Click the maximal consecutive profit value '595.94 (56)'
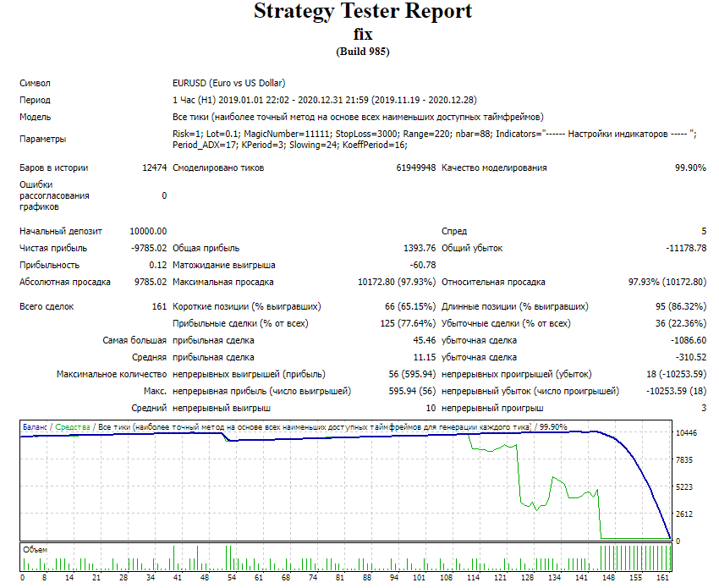The height and width of the screenshot is (588, 719). point(412,391)
